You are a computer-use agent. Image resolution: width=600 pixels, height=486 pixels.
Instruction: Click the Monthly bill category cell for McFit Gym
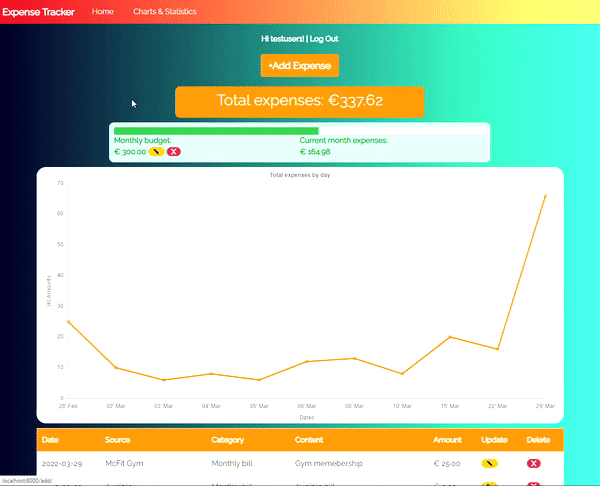[232, 463]
